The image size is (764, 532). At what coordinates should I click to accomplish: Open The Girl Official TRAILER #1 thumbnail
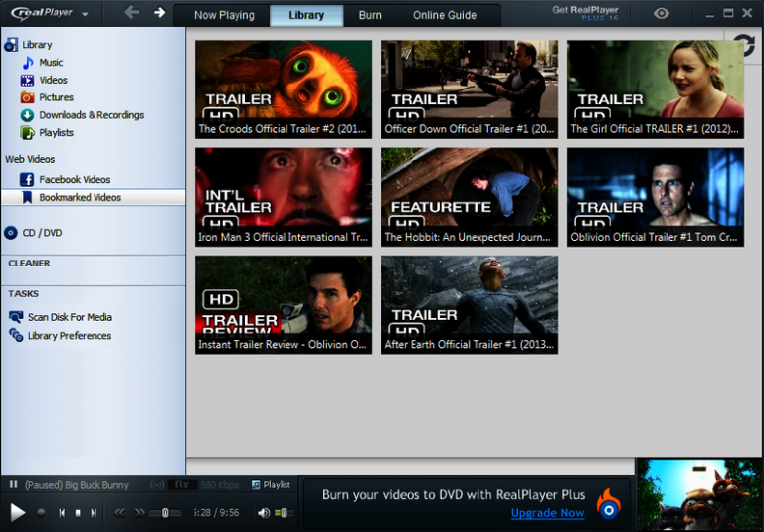[656, 89]
